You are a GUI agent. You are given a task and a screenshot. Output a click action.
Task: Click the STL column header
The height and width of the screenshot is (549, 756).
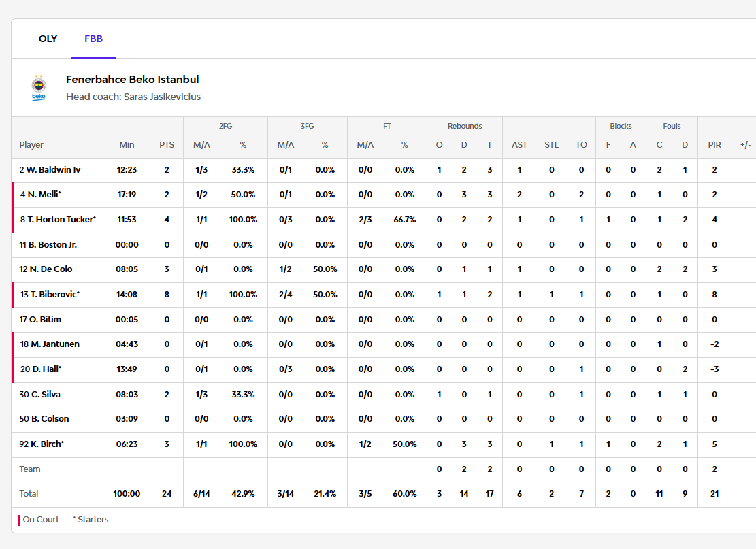552,145
